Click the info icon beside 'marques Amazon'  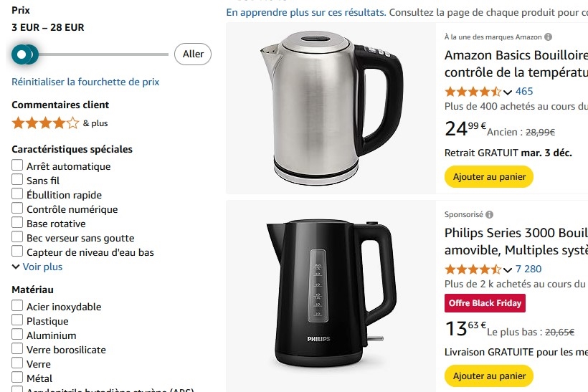click(x=549, y=37)
